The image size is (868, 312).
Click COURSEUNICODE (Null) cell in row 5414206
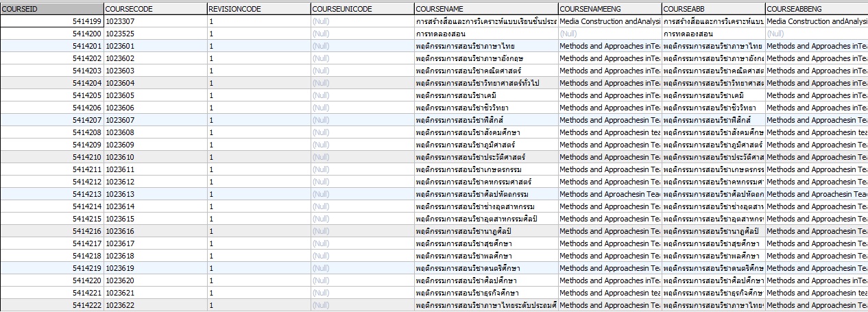[362, 108]
